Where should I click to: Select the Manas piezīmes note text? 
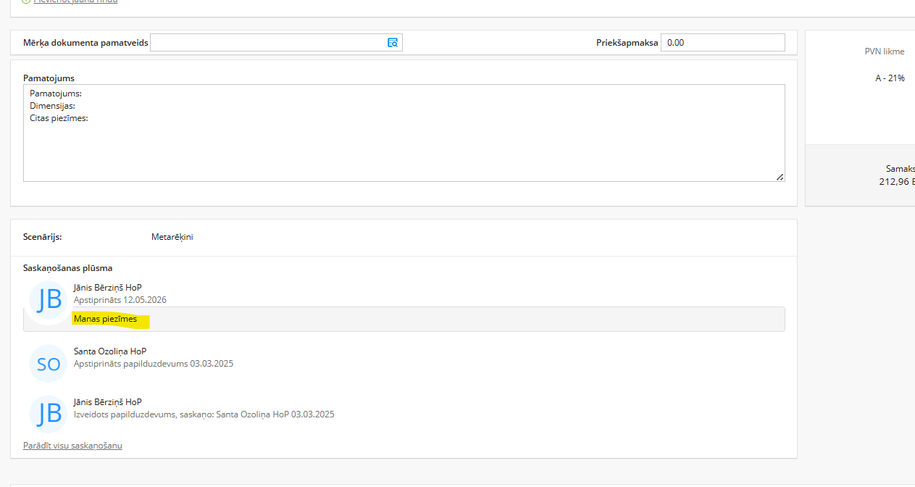pyautogui.click(x=106, y=319)
